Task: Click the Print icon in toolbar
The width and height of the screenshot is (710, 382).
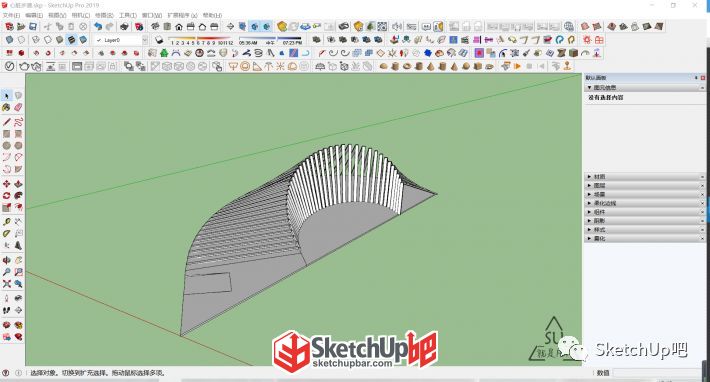Action: coord(124,27)
